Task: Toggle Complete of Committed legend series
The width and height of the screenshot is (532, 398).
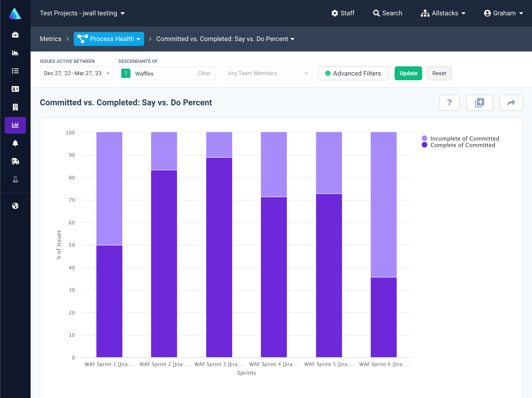Action: click(462, 145)
